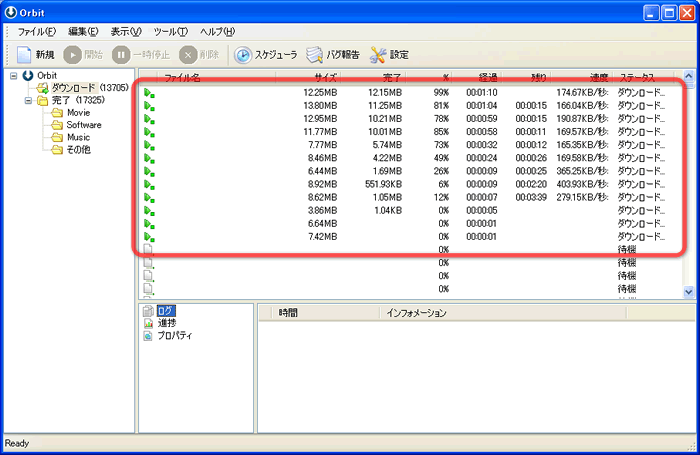Click download icon of the 8.62MB row
The image size is (700, 455).
coord(149,198)
